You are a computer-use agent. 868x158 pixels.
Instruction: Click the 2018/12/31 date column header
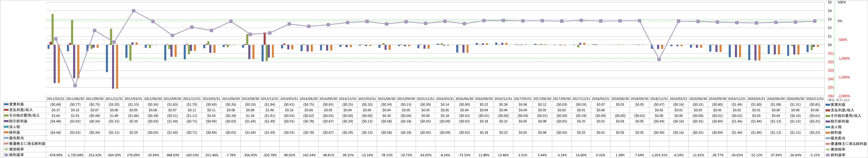[x=659, y=99]
